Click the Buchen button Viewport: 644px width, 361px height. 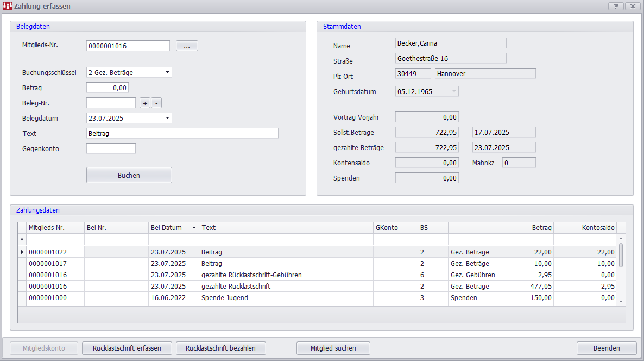point(129,175)
